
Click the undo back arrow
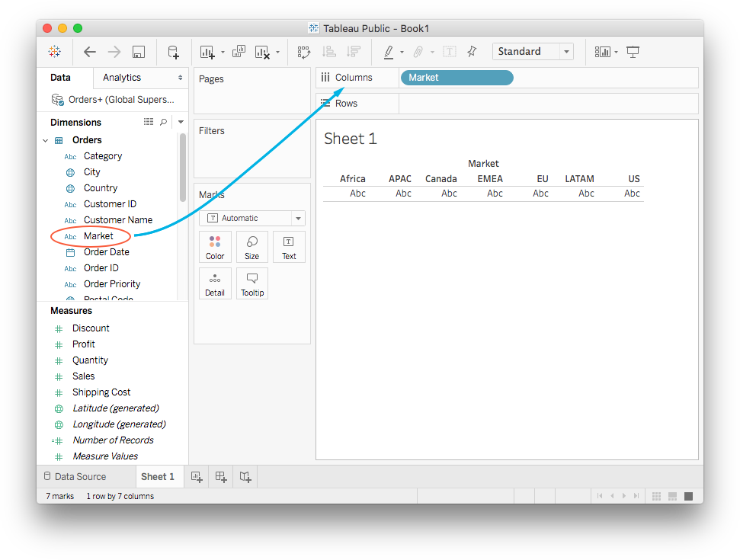pyautogui.click(x=90, y=52)
